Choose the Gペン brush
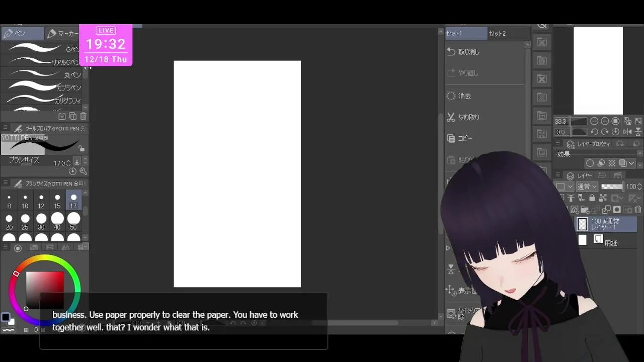Screen dimensions: 644x362 (x=42, y=49)
